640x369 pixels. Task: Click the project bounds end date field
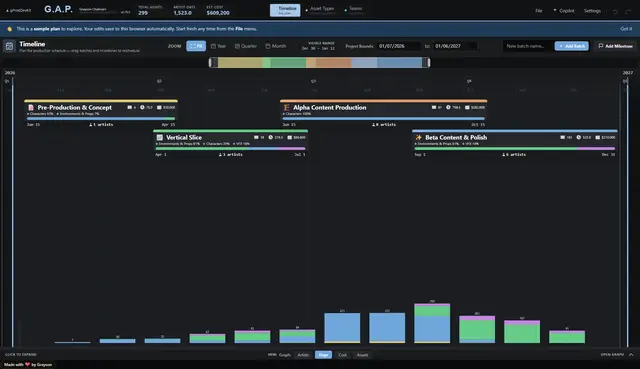455,46
